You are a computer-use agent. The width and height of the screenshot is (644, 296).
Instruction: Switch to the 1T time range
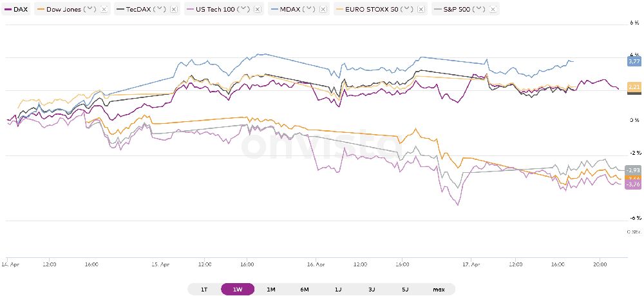click(204, 290)
